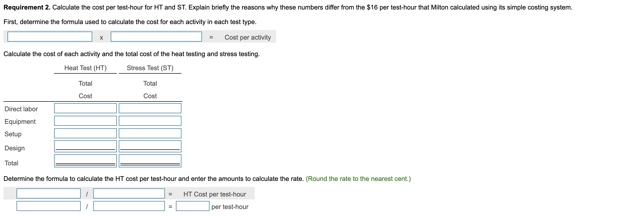Click the Setup cost box under Stress Test

pos(150,133)
